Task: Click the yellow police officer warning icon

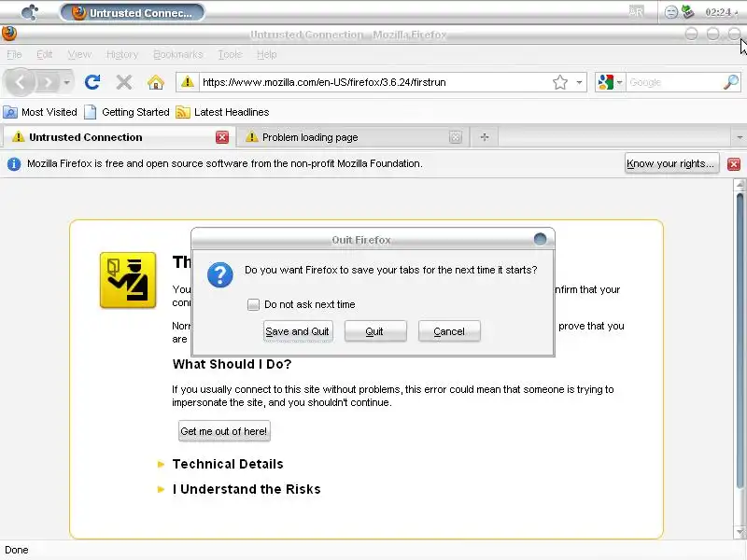Action: [x=128, y=280]
